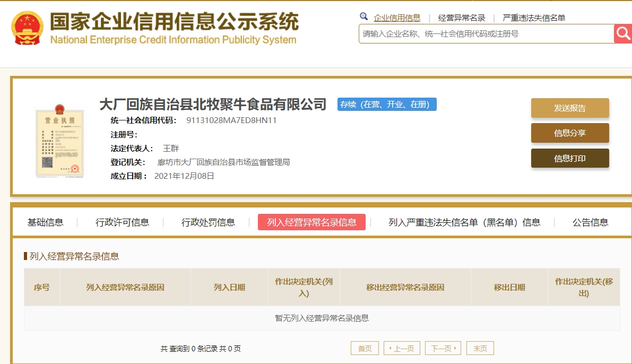This screenshot has width=632, height=364.
Task: Click the red search button icon
Action: [623, 33]
